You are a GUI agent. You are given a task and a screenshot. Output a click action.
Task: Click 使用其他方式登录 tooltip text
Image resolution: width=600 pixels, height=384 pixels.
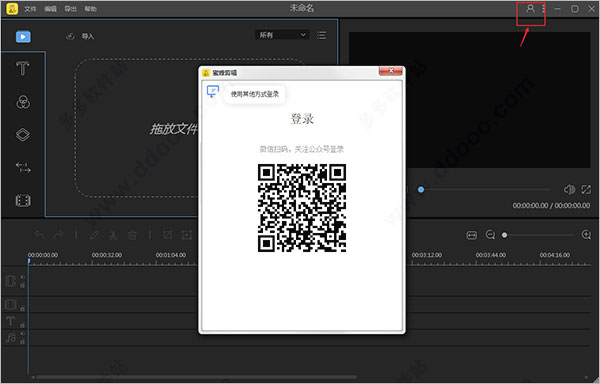(x=254, y=94)
